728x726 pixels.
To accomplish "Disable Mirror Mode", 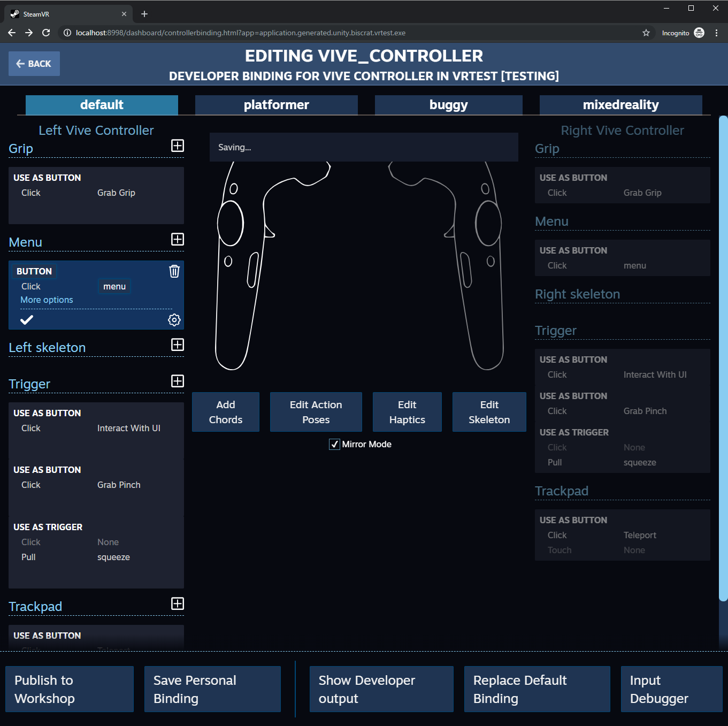I will tap(334, 444).
